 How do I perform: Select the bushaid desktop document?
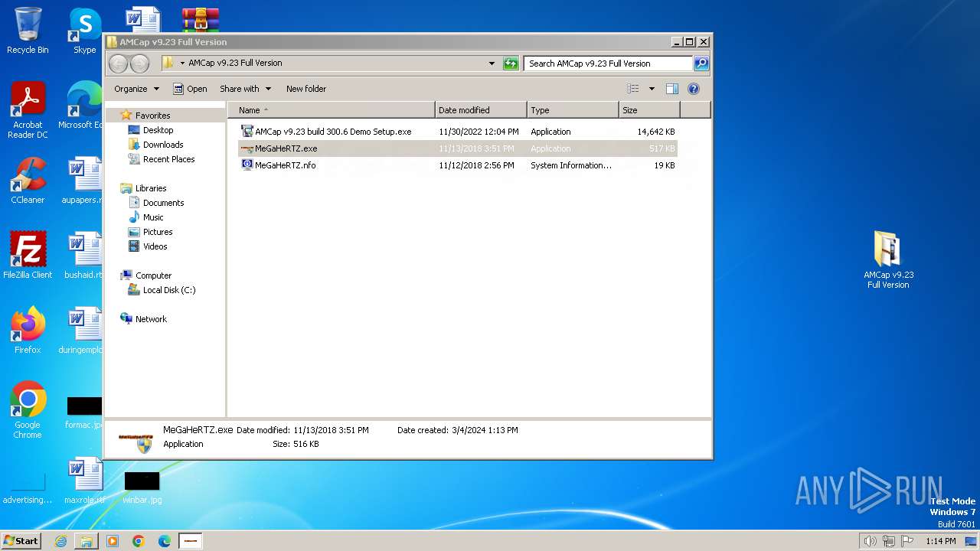(83, 256)
